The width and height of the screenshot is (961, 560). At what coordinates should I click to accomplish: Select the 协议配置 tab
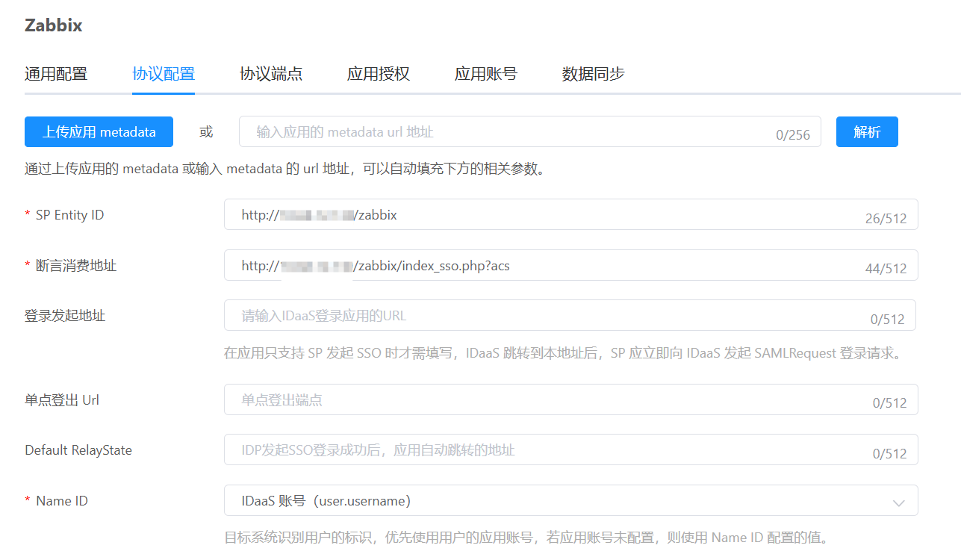pyautogui.click(x=164, y=74)
